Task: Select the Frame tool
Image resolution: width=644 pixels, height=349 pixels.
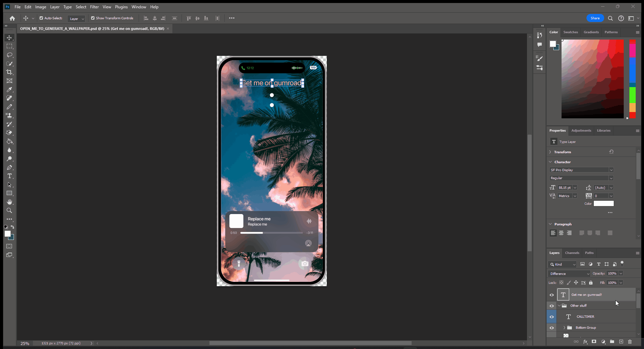Action: click(x=9, y=81)
